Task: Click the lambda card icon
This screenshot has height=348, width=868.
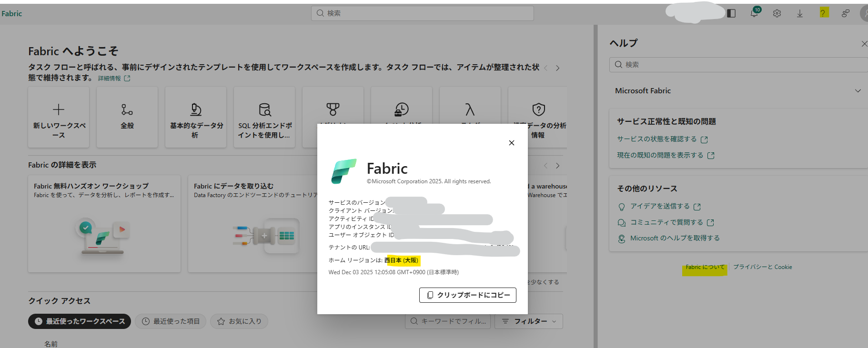Action: [x=470, y=109]
